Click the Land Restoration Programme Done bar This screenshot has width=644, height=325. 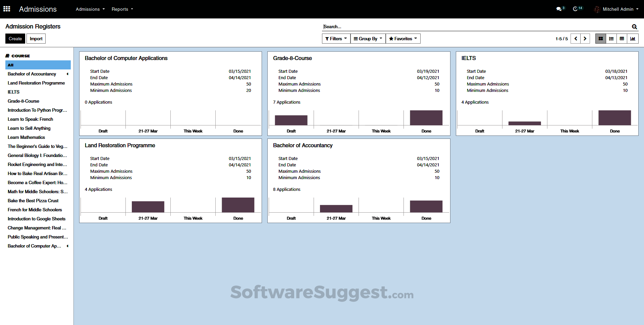pyautogui.click(x=238, y=205)
